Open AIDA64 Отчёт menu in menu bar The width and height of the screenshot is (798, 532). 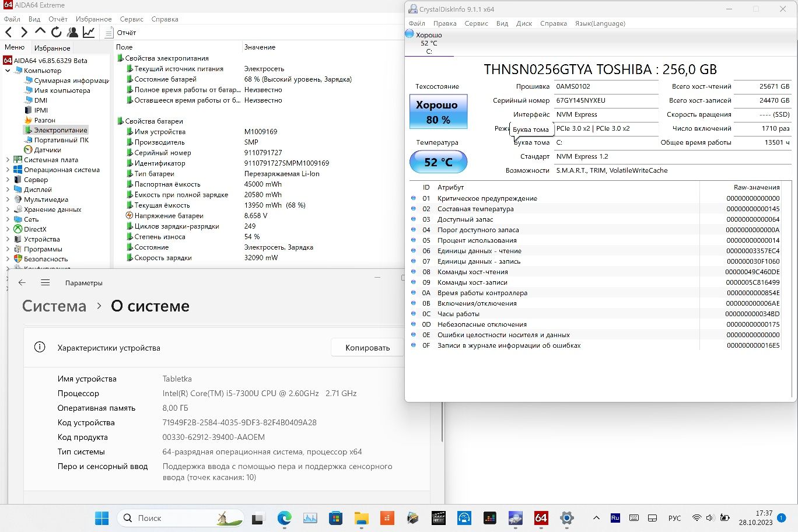point(58,19)
